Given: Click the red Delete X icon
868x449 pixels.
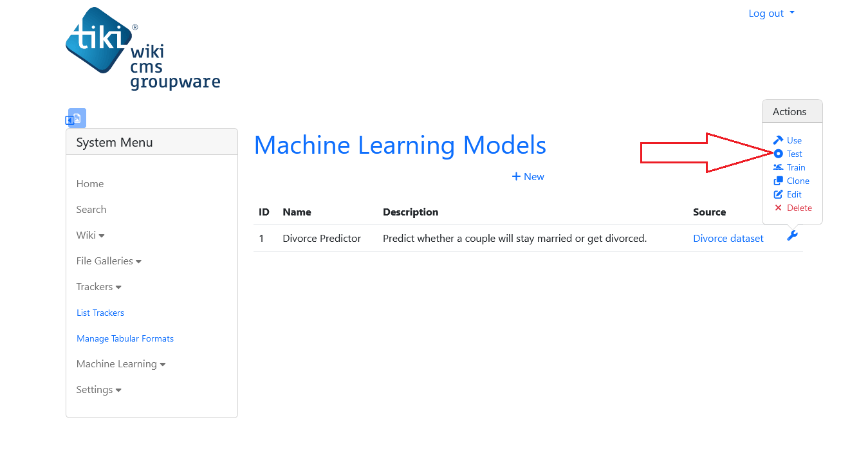Looking at the screenshot, I should (x=778, y=208).
